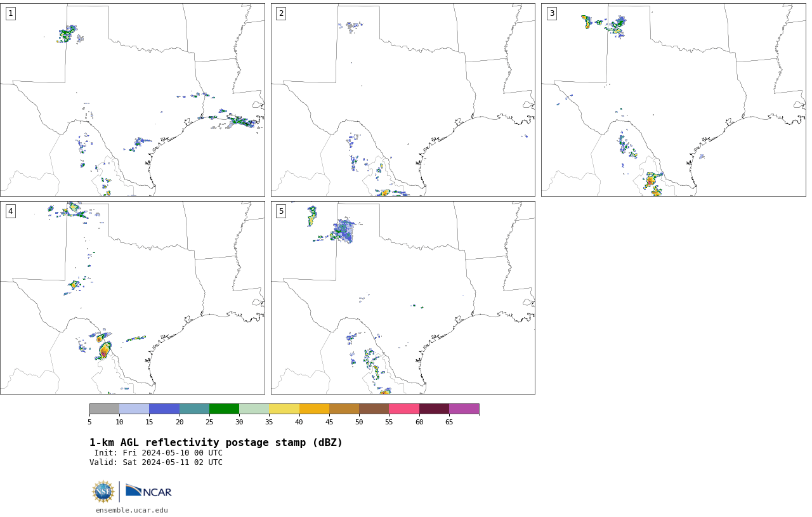Click the plot title '1-km AGL reflectivity postage stamp'
The image size is (812, 517).
tap(216, 443)
